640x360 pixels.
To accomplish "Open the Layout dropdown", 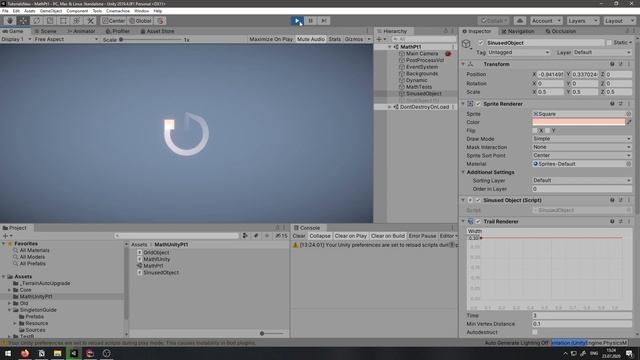I will tap(619, 21).
